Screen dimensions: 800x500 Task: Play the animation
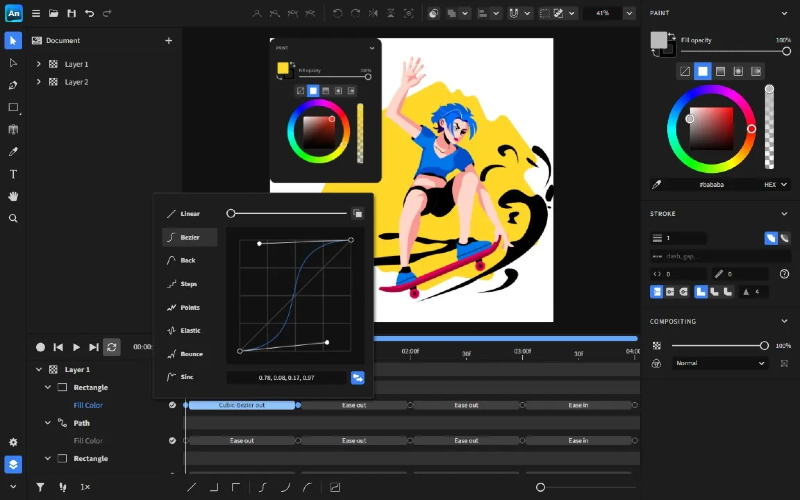pos(76,347)
